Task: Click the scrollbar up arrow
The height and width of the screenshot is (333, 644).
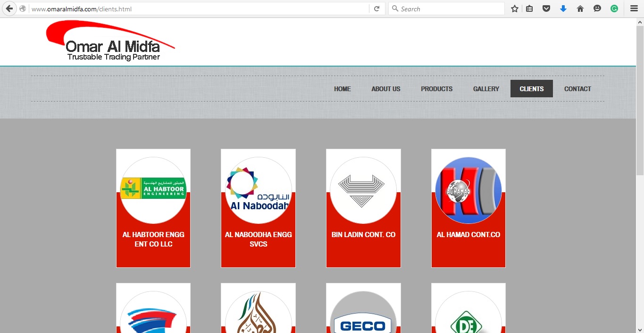Action: [x=640, y=21]
